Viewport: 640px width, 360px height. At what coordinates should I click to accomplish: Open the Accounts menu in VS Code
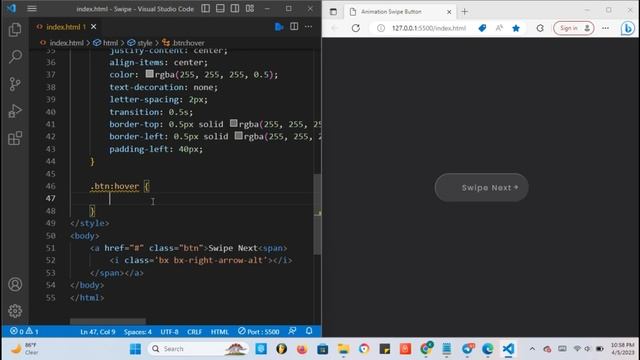pyautogui.click(x=15, y=284)
